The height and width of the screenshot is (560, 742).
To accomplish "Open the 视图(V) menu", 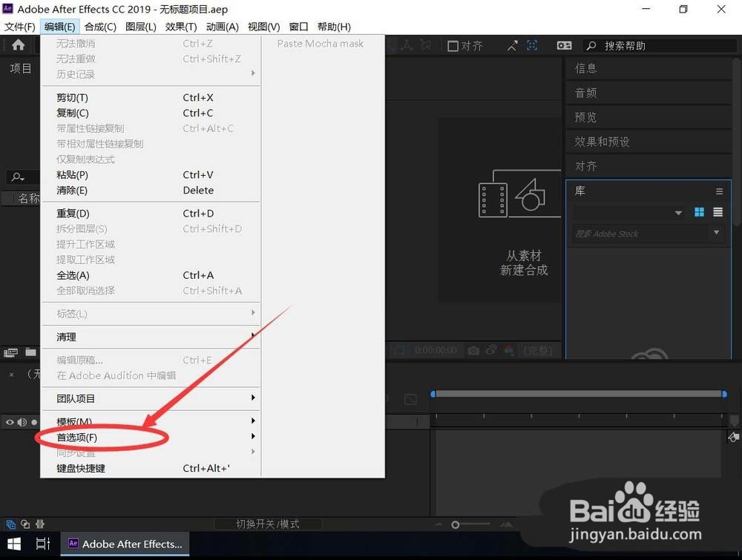I will 263,27.
